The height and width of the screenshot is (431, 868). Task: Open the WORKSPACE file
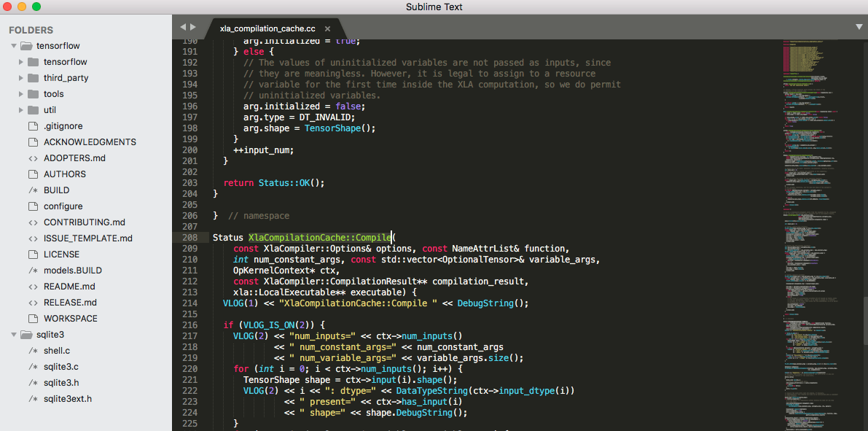70,319
